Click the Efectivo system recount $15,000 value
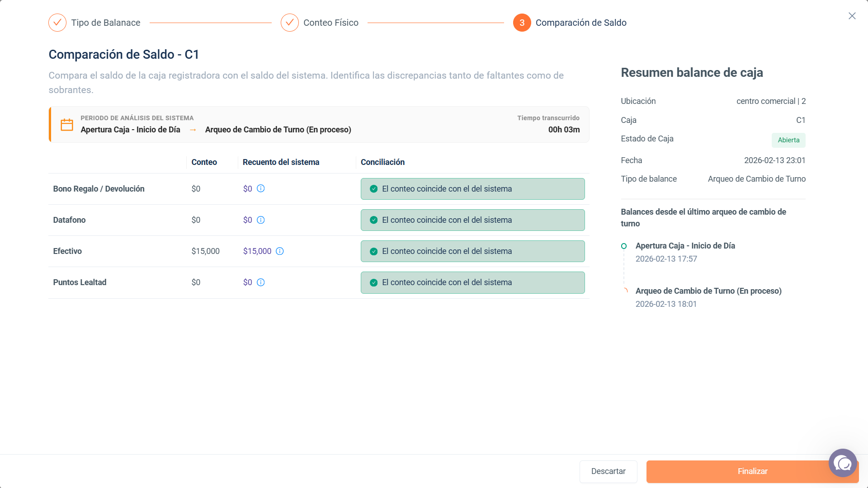The image size is (868, 488). tap(257, 251)
